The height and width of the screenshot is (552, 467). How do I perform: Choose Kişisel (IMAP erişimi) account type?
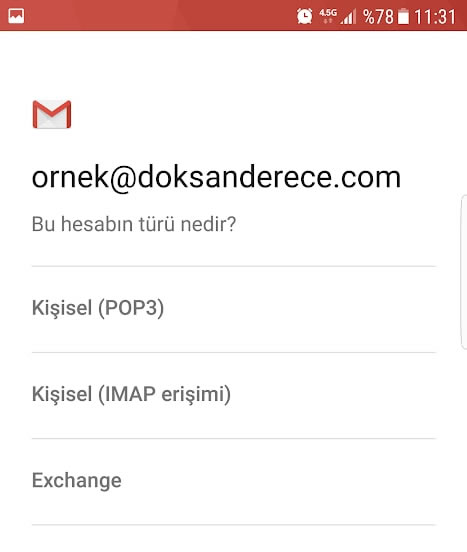point(234,395)
